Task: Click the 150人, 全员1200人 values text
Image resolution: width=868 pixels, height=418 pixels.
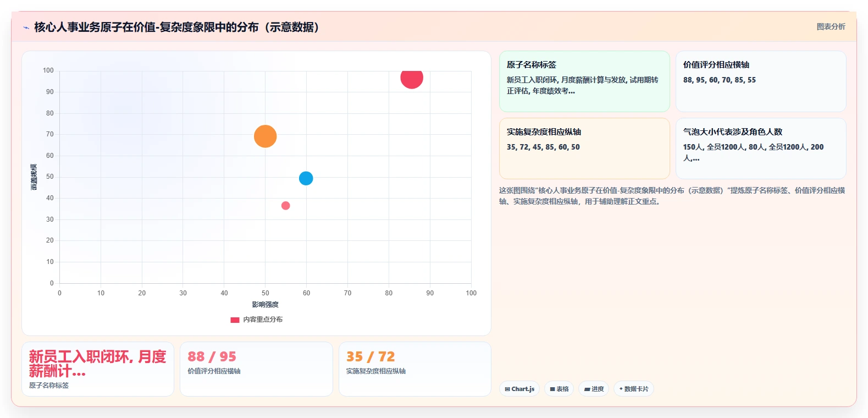Action: pyautogui.click(x=753, y=152)
